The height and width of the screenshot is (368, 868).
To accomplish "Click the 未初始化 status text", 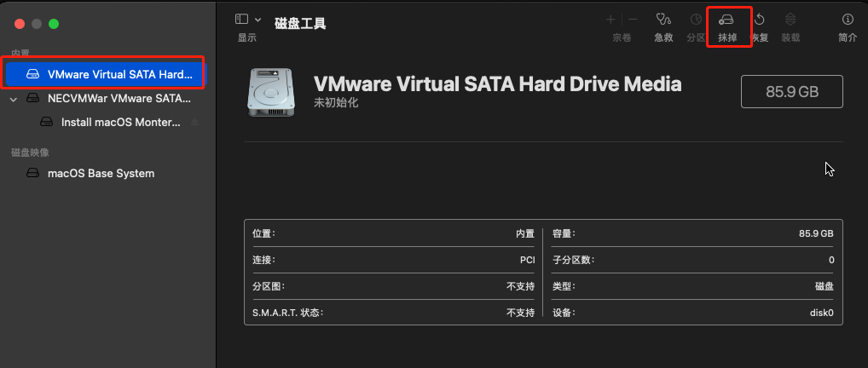I will (336, 103).
